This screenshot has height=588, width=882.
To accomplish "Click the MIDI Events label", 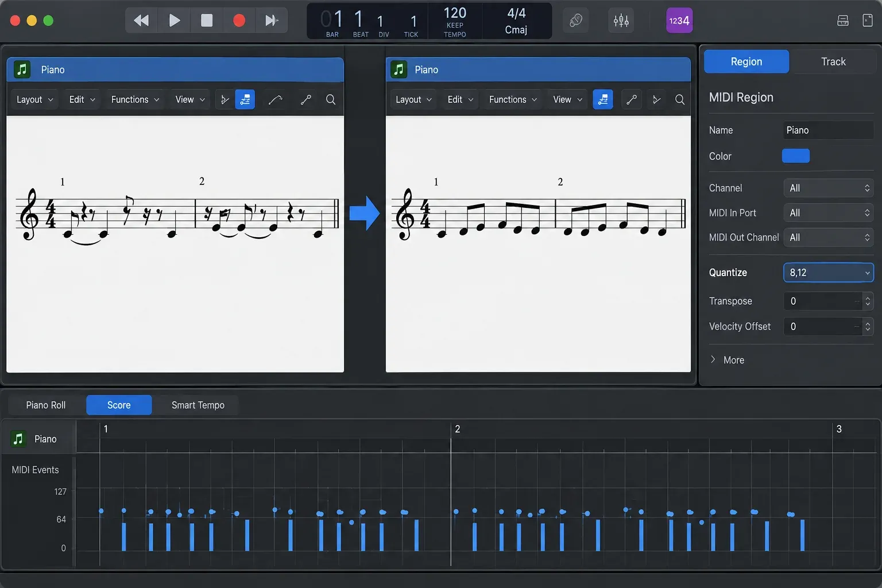I will pos(35,470).
